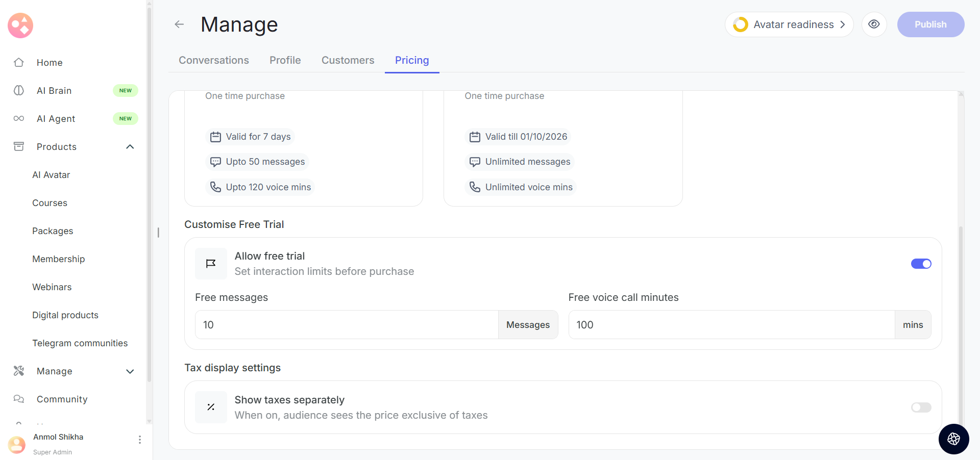The image size is (980, 460).
Task: Open the help widget icon at bottom right
Action: [953, 439]
